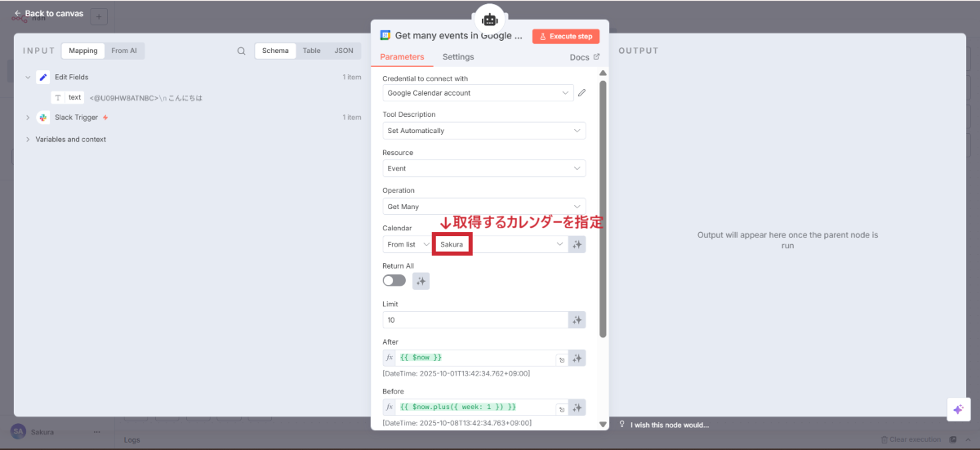Viewport: 980px width, 450px height.
Task: Click the Execute step button
Action: click(566, 37)
